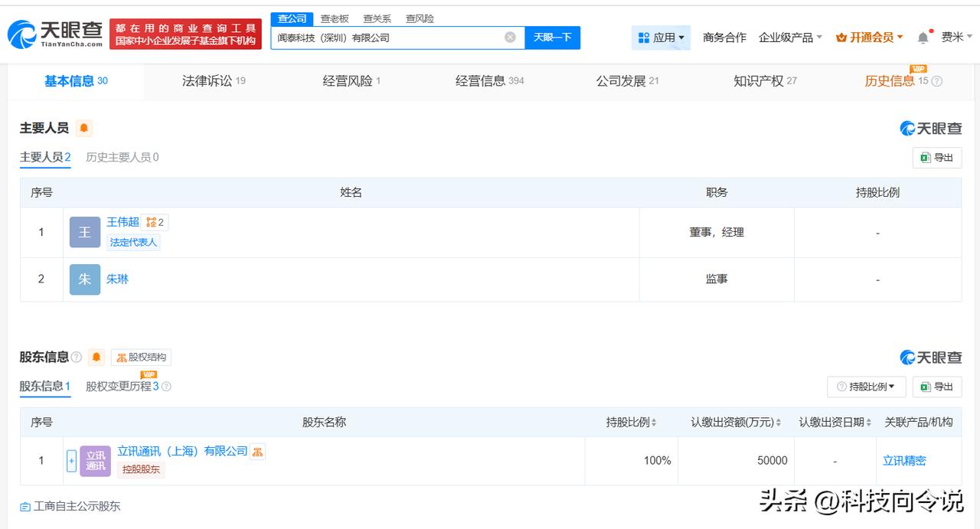Select the 公司发展 tab

tap(627, 81)
